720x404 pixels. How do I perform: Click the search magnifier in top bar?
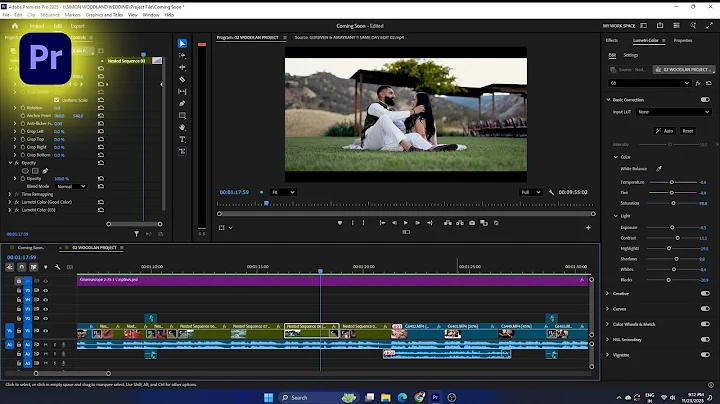(x=693, y=26)
